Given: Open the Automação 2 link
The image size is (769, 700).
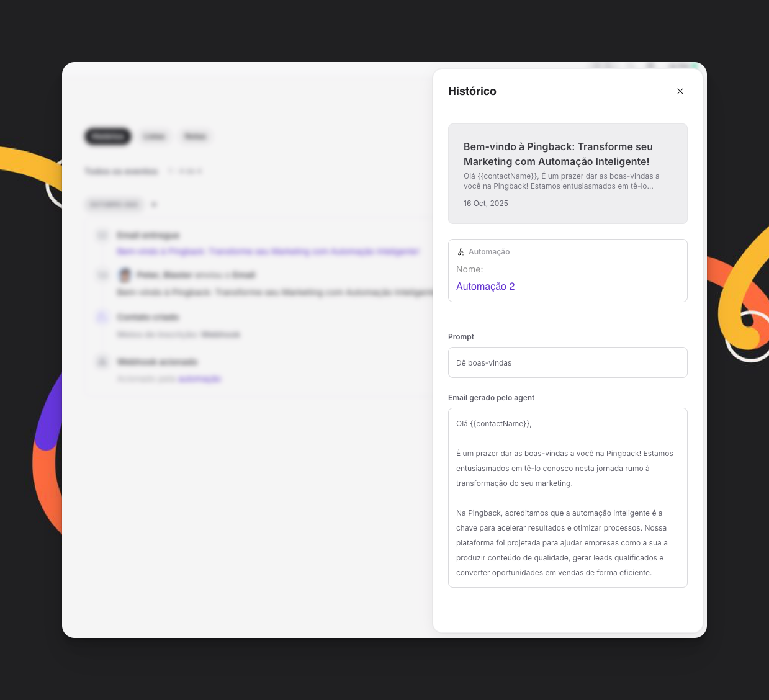Looking at the screenshot, I should (x=485, y=287).
